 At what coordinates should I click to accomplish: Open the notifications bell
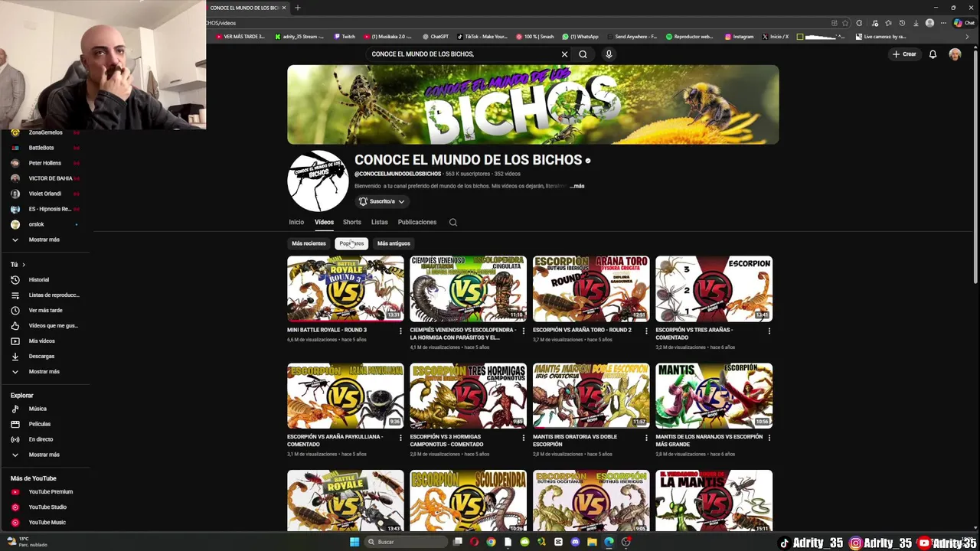coord(933,54)
